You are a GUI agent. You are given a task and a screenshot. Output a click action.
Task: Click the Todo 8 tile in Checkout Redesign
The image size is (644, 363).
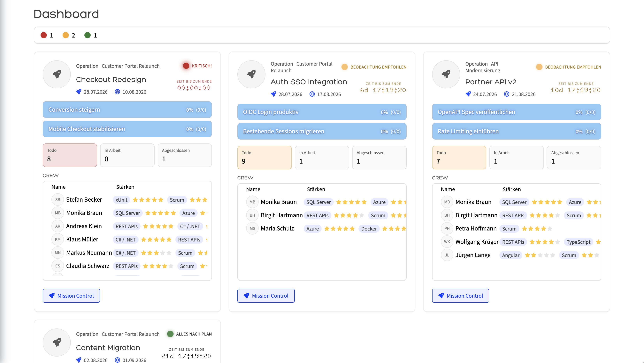click(x=70, y=155)
